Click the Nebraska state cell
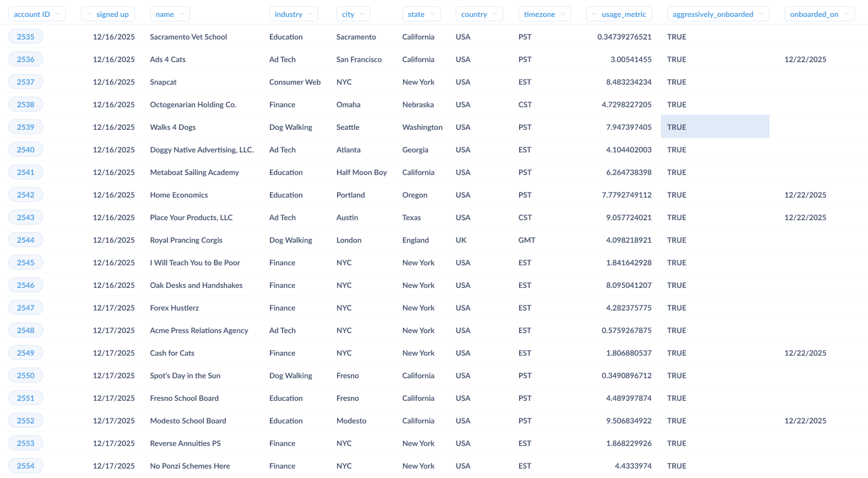Viewport: 868px width, 478px height. 419,105
